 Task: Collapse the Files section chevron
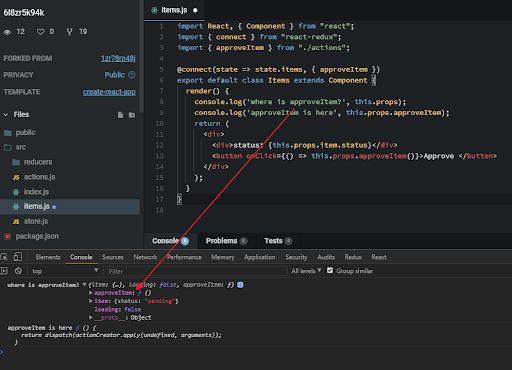tap(6, 115)
